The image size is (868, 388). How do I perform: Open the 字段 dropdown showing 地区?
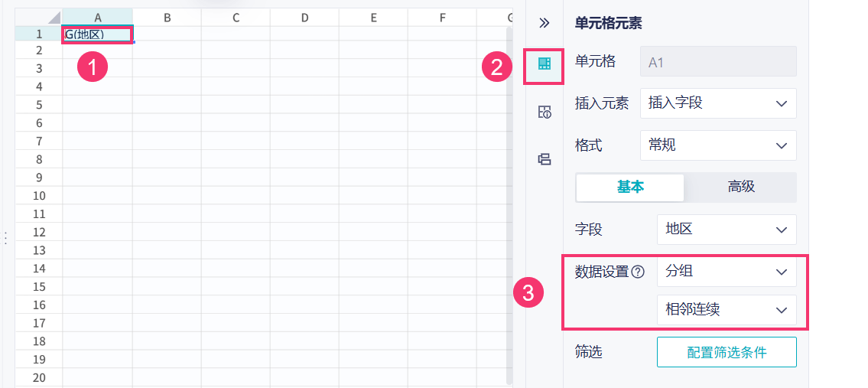coord(726,230)
